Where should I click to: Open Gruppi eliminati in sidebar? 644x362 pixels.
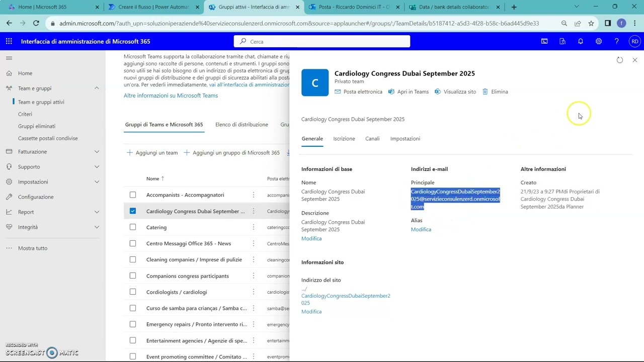coord(37,126)
